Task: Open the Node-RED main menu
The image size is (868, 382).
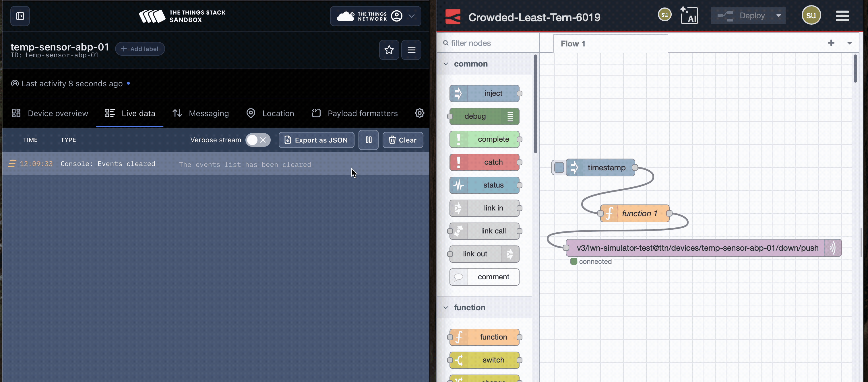Action: (842, 16)
